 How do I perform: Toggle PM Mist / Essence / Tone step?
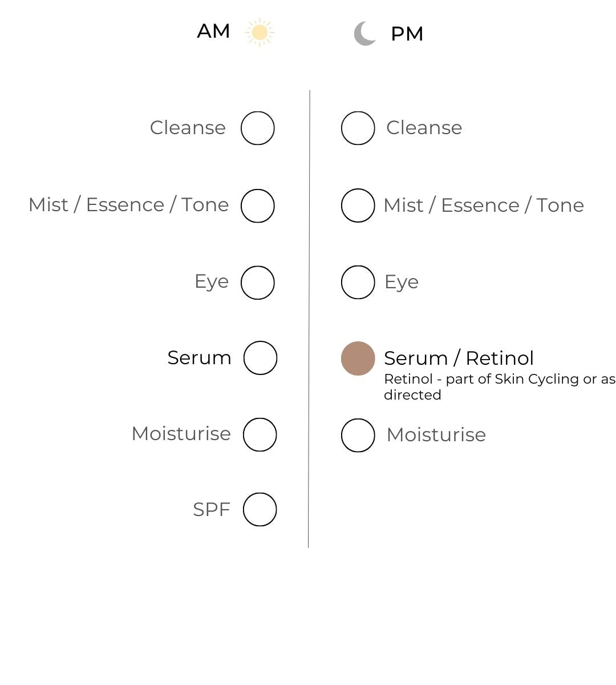click(358, 205)
